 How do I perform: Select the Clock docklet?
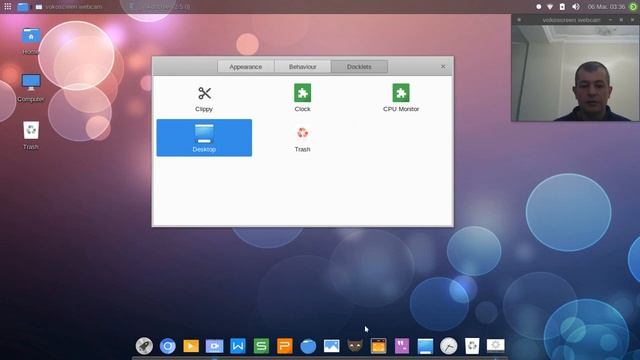point(302,98)
